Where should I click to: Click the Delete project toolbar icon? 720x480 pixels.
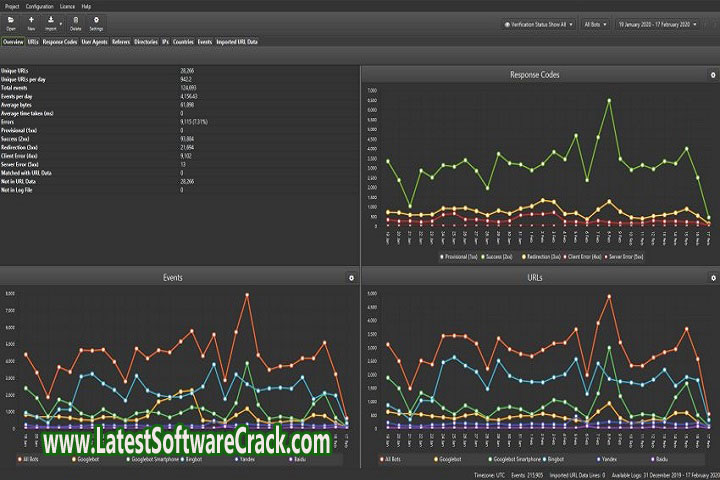click(75, 21)
